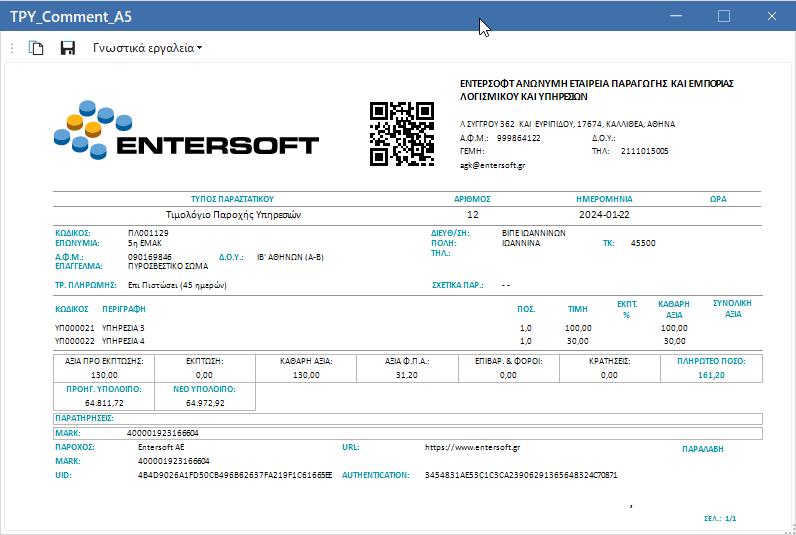Click the ΚΑΘΑΡΗ ΑΞΙΑ total 130,00
This screenshot has height=535, width=796.
(x=306, y=375)
